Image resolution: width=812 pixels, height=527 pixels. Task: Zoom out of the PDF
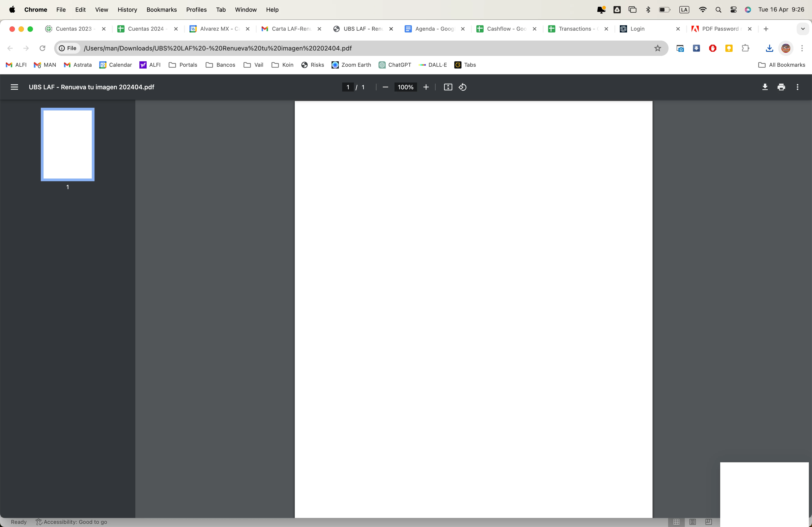coord(385,87)
